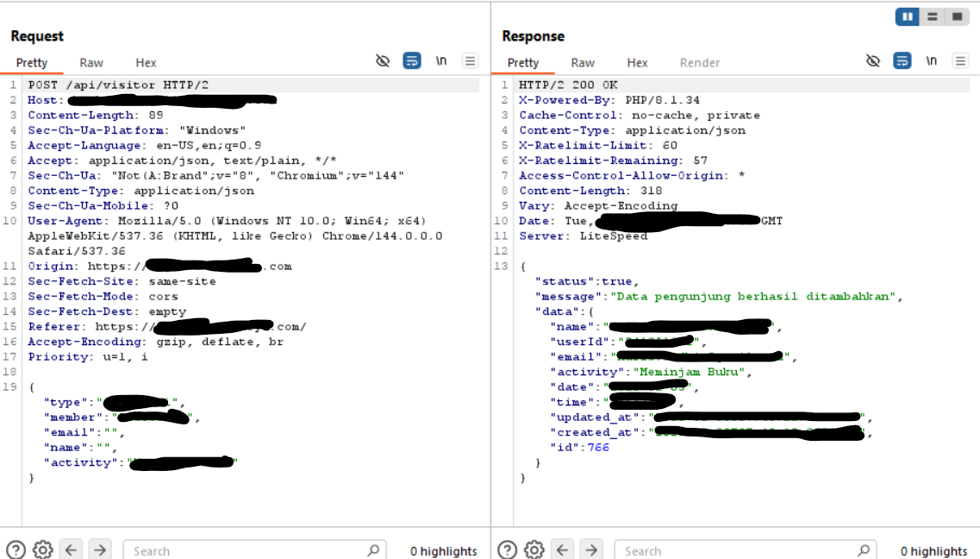Click the Sec-Fetch-Dest: empty line

106,311
